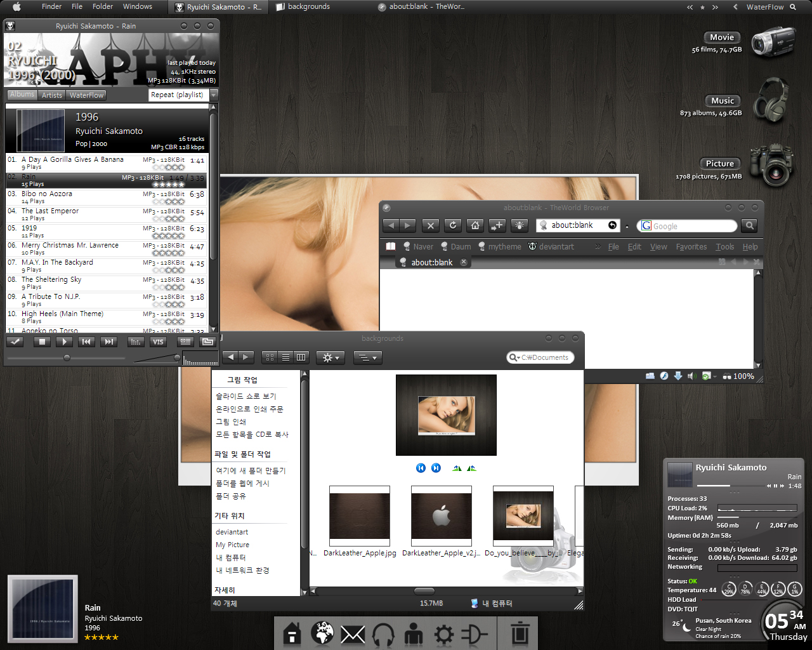Open the browser Favorites menu
Viewport: 812px width, 650px height.
click(691, 247)
